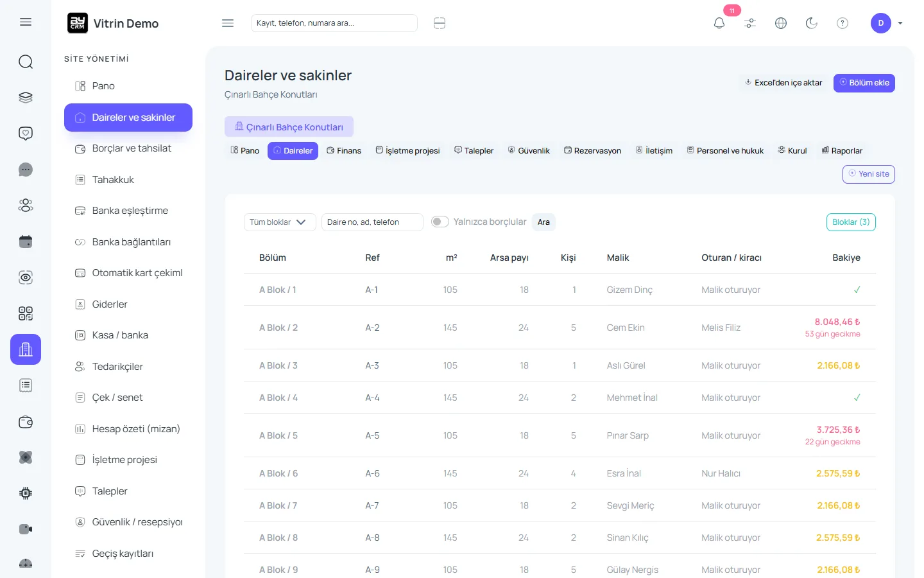Open the QR code grid icon in the left rail
This screenshot has width=924, height=578.
[26, 313]
